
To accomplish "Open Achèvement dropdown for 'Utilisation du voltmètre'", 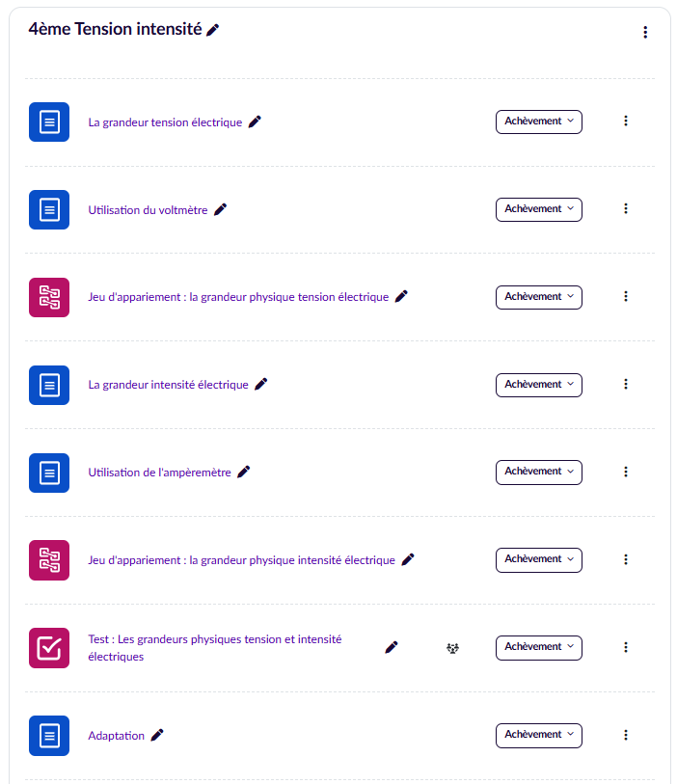I will pyautogui.click(x=538, y=209).
